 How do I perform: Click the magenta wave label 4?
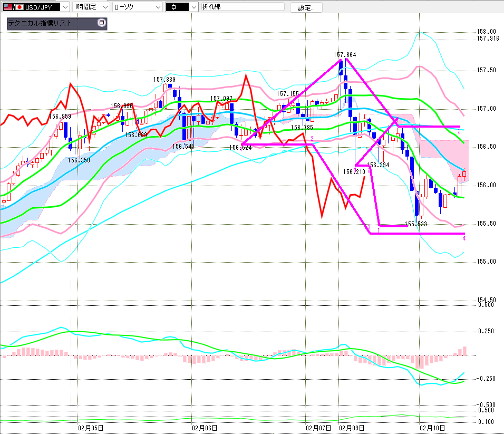(x=464, y=238)
